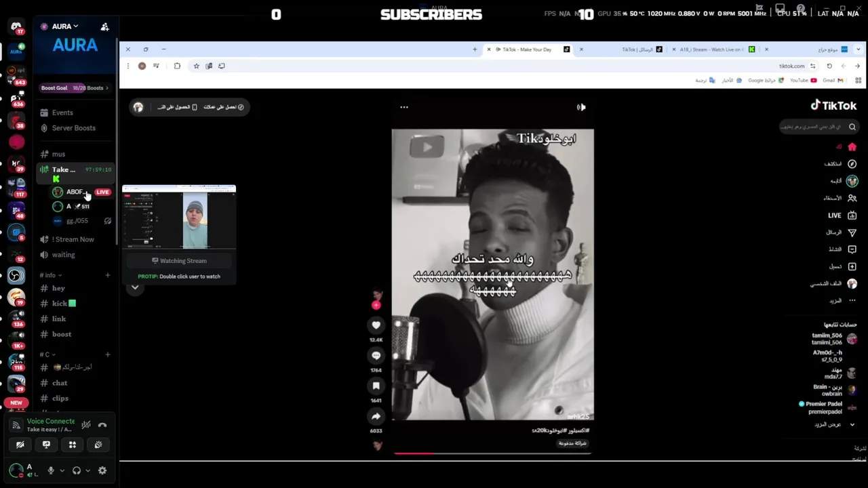
Task: Invite people to AURA server icon
Action: click(x=104, y=26)
